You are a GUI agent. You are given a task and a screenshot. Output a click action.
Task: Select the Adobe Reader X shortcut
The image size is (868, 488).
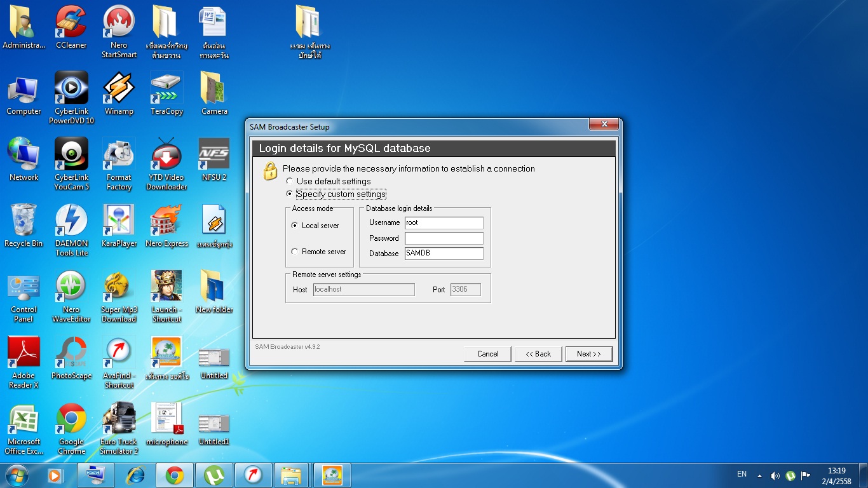pos(24,362)
